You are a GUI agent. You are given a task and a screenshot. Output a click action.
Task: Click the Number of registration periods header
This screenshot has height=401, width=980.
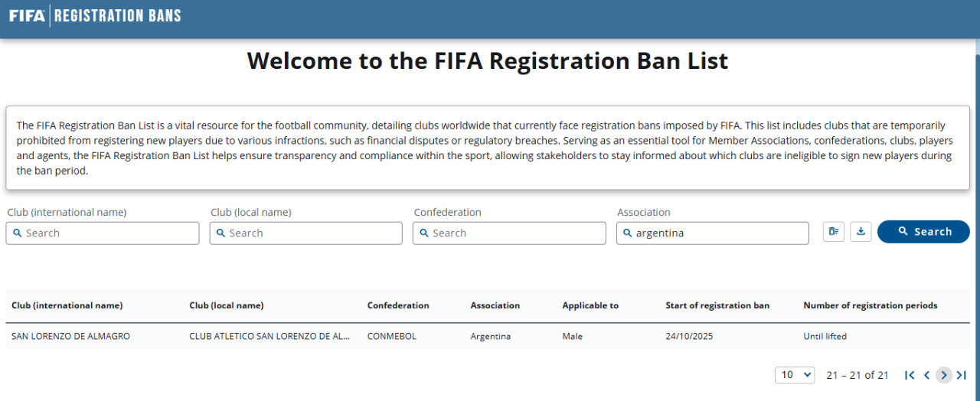coord(870,305)
